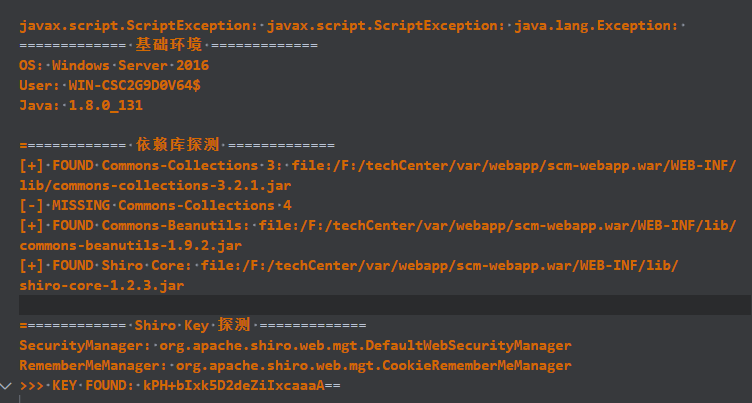Click the 基础环境 section header
The image size is (752, 403).
coord(168,45)
